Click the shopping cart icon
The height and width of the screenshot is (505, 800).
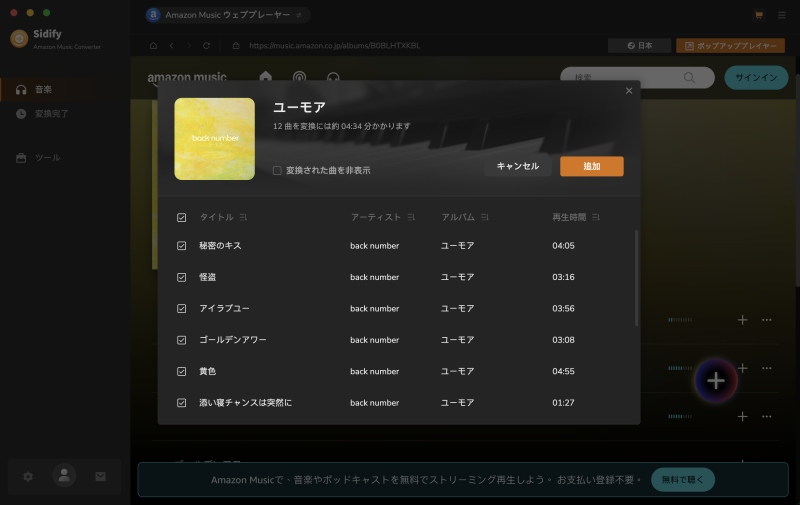tap(759, 15)
